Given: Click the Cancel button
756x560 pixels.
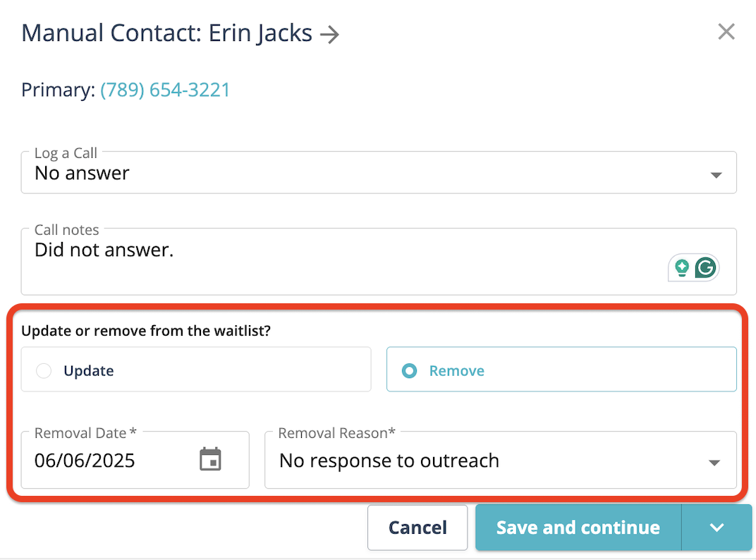Looking at the screenshot, I should [417, 528].
